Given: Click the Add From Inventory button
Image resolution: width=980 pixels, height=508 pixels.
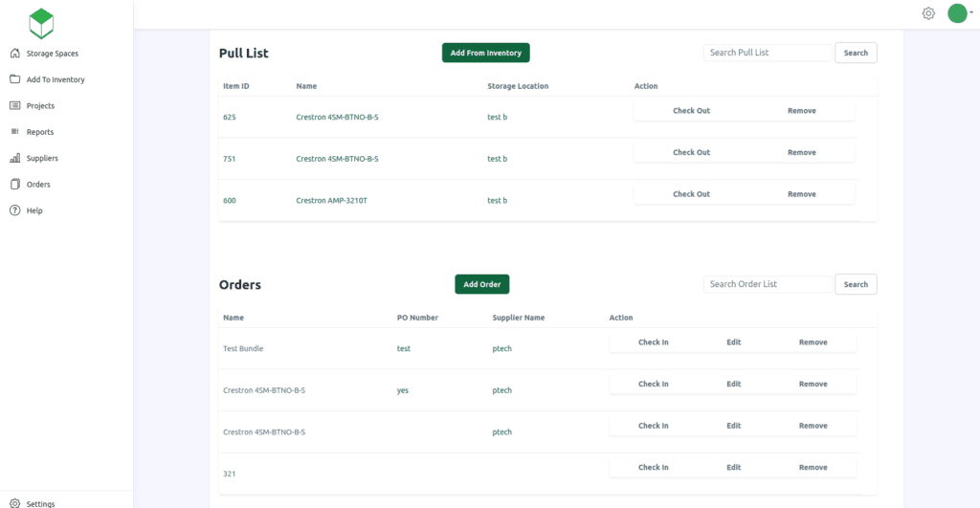Looking at the screenshot, I should pos(485,54).
